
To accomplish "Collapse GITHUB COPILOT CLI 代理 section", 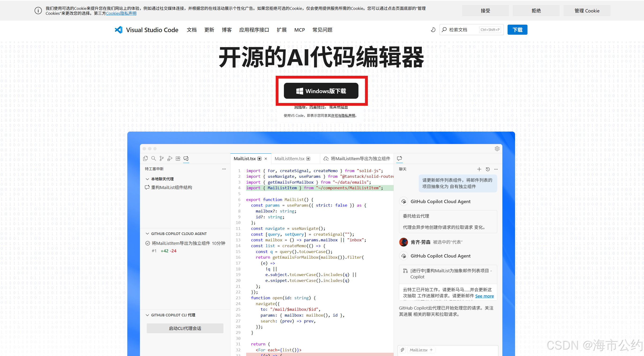I will click(147, 315).
